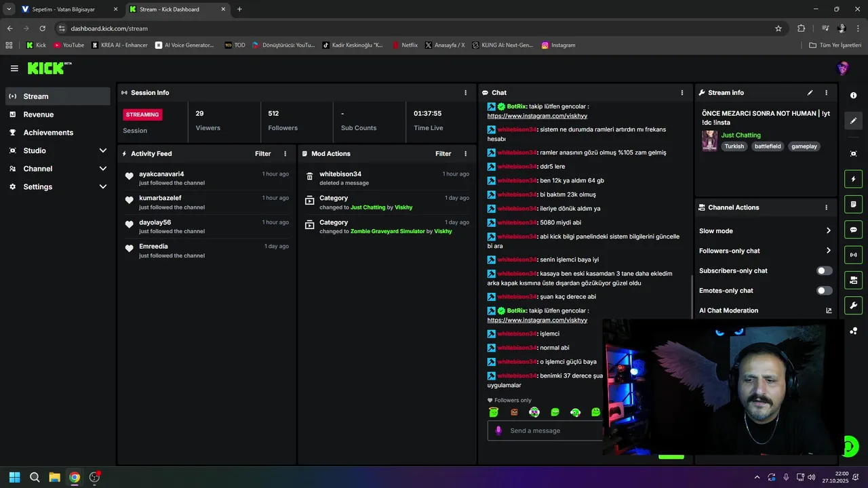Image resolution: width=868 pixels, height=488 pixels.
Task: Open Zombie Graveyard Simulator category link
Action: pyautogui.click(x=387, y=231)
